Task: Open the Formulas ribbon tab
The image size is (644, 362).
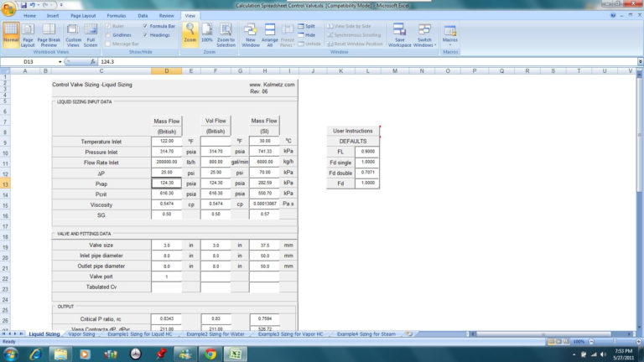Action: (x=116, y=15)
